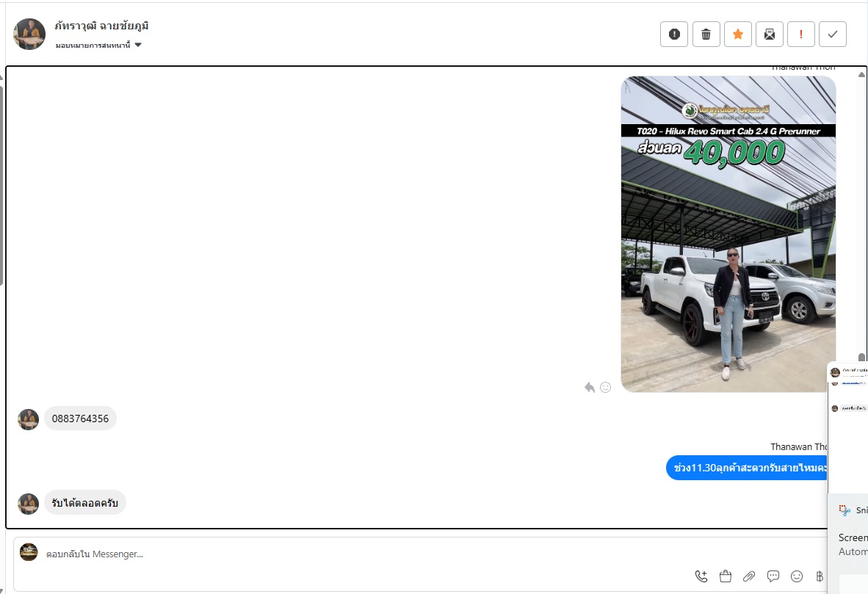
Task: Select message รับได้ตลอดครับ
Action: click(x=84, y=503)
